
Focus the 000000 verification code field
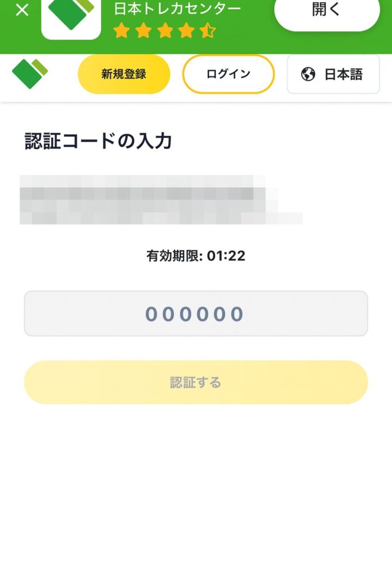(x=196, y=314)
